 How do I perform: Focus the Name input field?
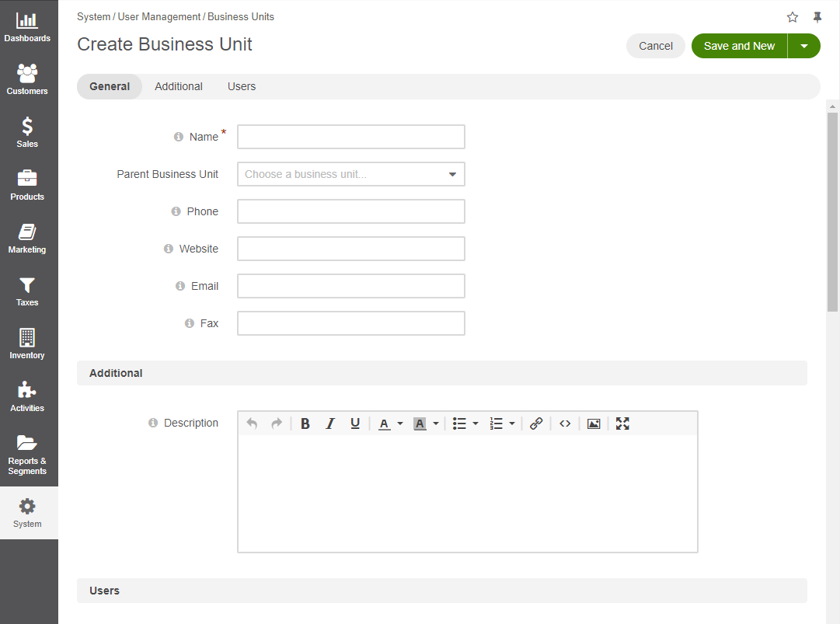(351, 137)
